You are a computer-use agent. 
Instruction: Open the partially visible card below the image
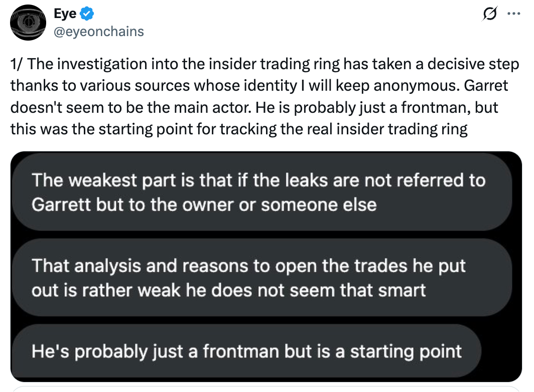[x=266, y=389]
